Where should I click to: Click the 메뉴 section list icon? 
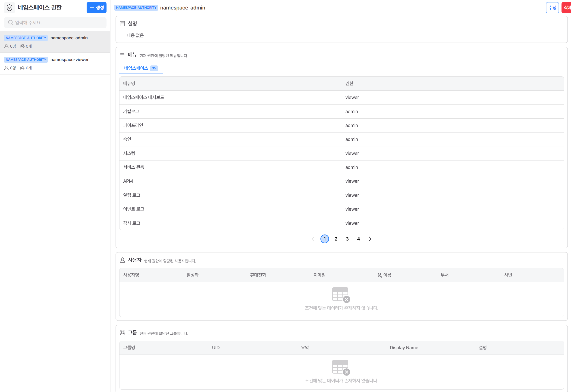pyautogui.click(x=122, y=55)
